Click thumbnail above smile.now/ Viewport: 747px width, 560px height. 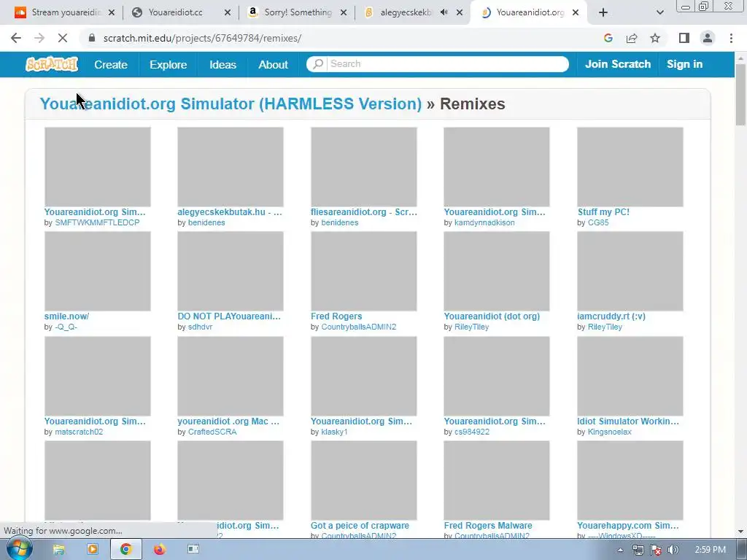point(97,271)
